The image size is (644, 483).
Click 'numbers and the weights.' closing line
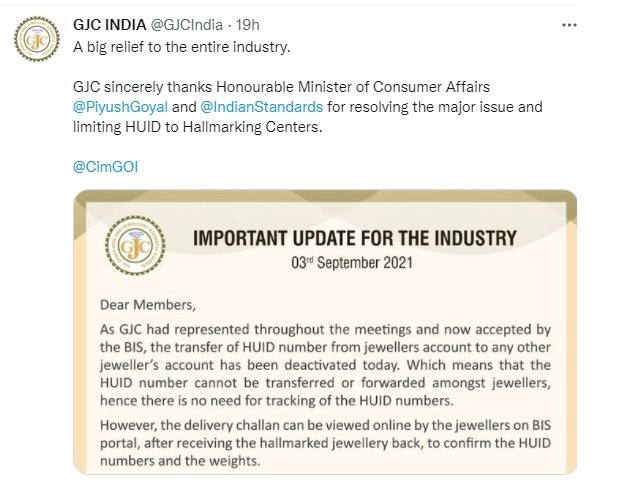180,461
